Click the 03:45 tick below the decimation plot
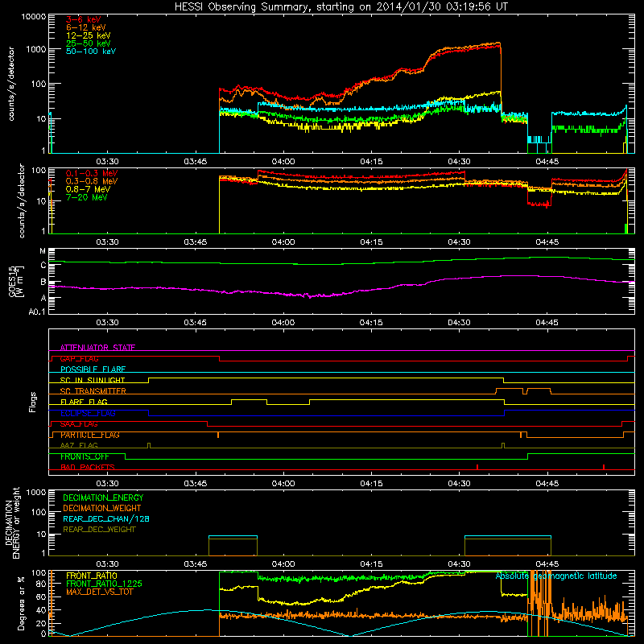The image size is (644, 644). point(196,564)
